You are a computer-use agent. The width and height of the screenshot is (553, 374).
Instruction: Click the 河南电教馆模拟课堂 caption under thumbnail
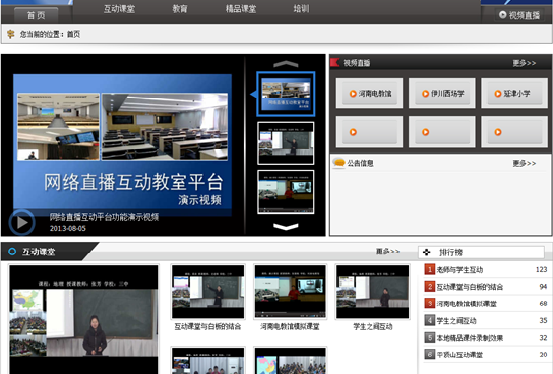pos(290,327)
